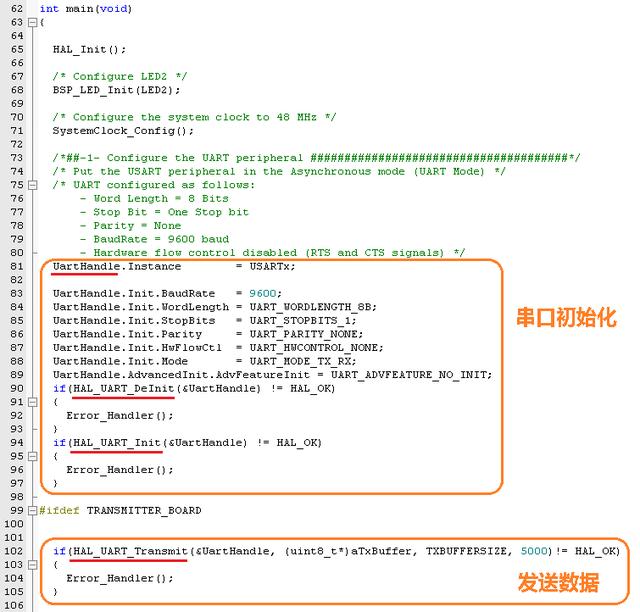Click 'UART_STOPBITS_1' value
Screen dimensions: 640x612
300,320
